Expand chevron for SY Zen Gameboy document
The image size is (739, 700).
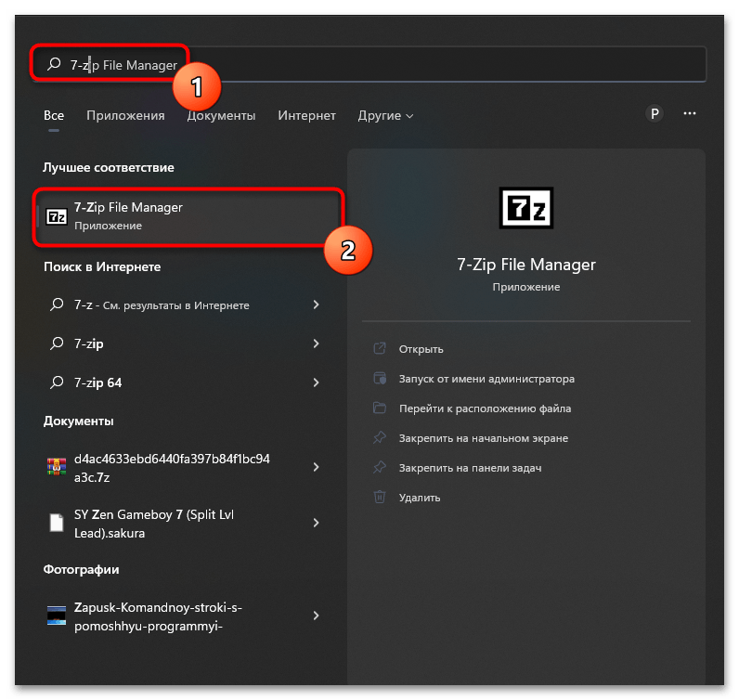[316, 523]
